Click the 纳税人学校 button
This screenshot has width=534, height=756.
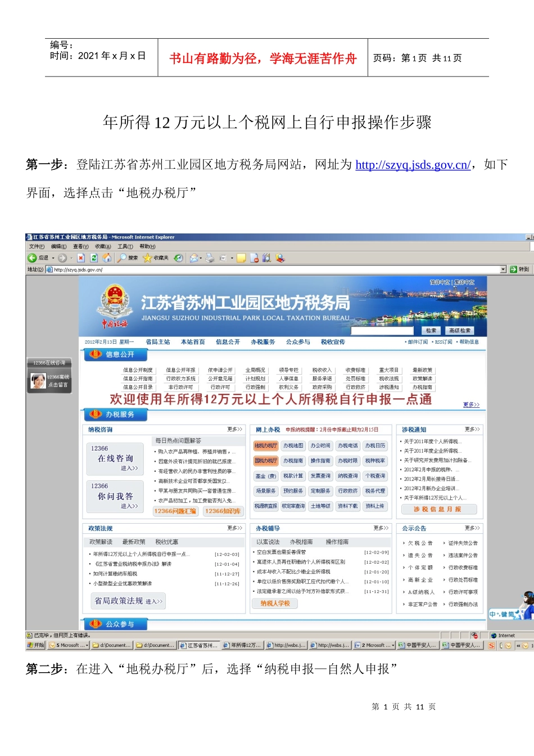click(275, 604)
